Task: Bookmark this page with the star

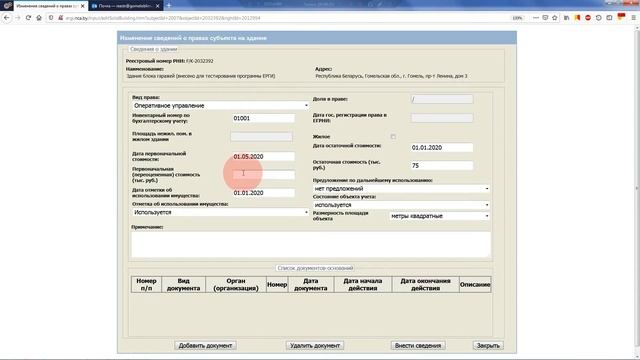Action: pyautogui.click(x=555, y=18)
